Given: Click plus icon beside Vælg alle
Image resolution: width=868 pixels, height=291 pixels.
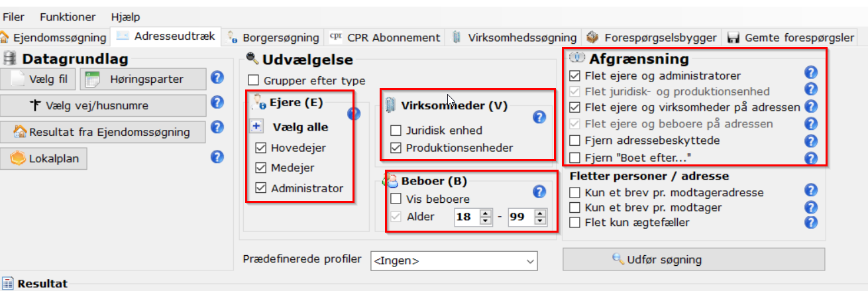Looking at the screenshot, I should pos(257,127).
